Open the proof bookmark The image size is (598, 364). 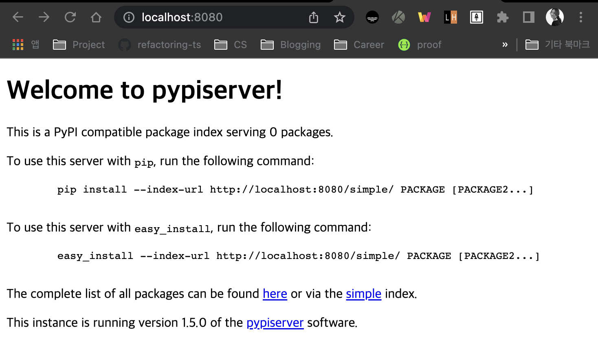pyautogui.click(x=420, y=45)
